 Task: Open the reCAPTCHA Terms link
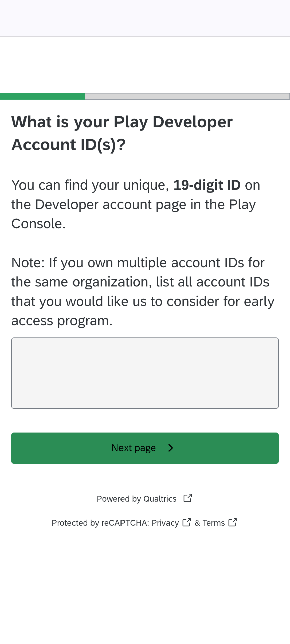pos(213,523)
